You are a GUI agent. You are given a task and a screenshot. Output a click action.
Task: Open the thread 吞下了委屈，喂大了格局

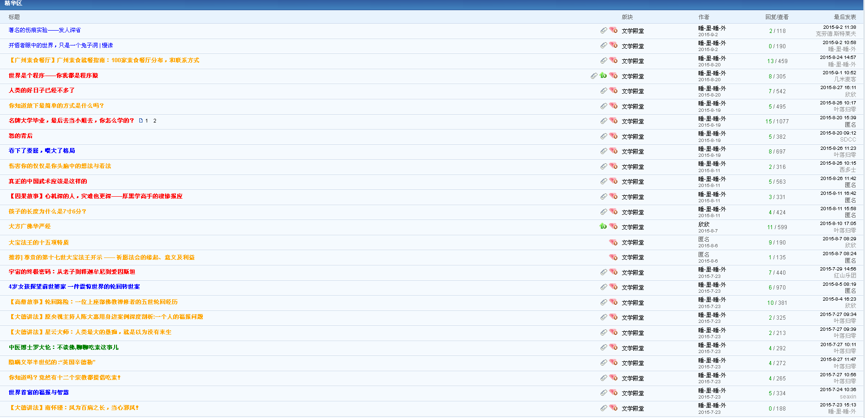[x=42, y=151]
